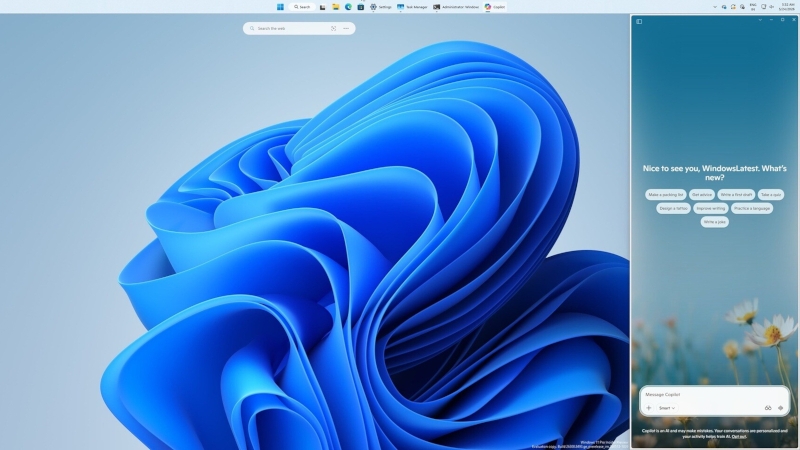Minimize the Copilot window

[771, 20]
